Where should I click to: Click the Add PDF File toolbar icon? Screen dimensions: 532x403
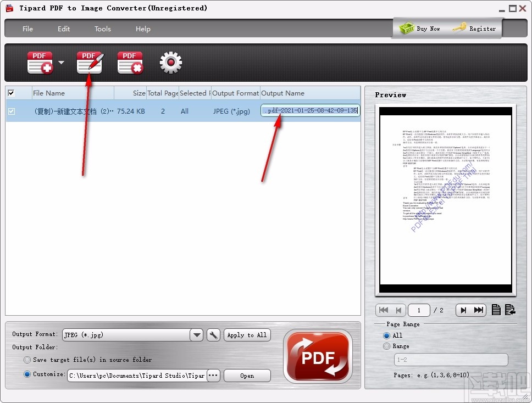(x=40, y=62)
